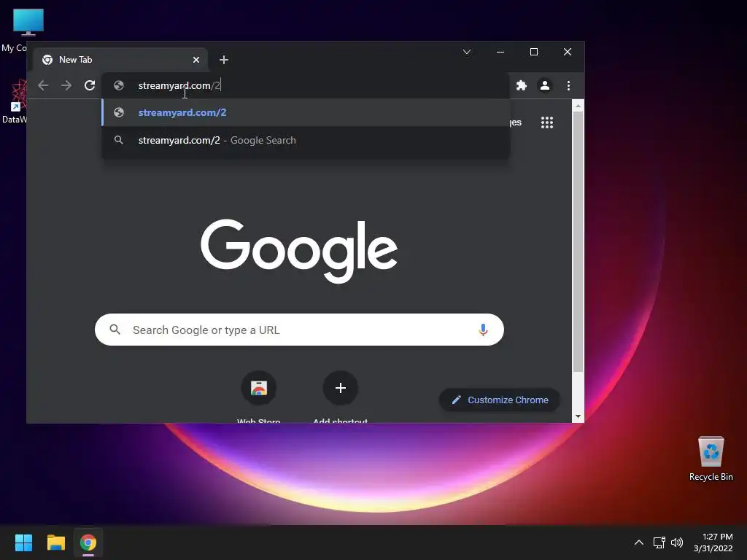Close the New Tab tab
Screen dimensions: 747x560
pyautogui.click(x=196, y=60)
